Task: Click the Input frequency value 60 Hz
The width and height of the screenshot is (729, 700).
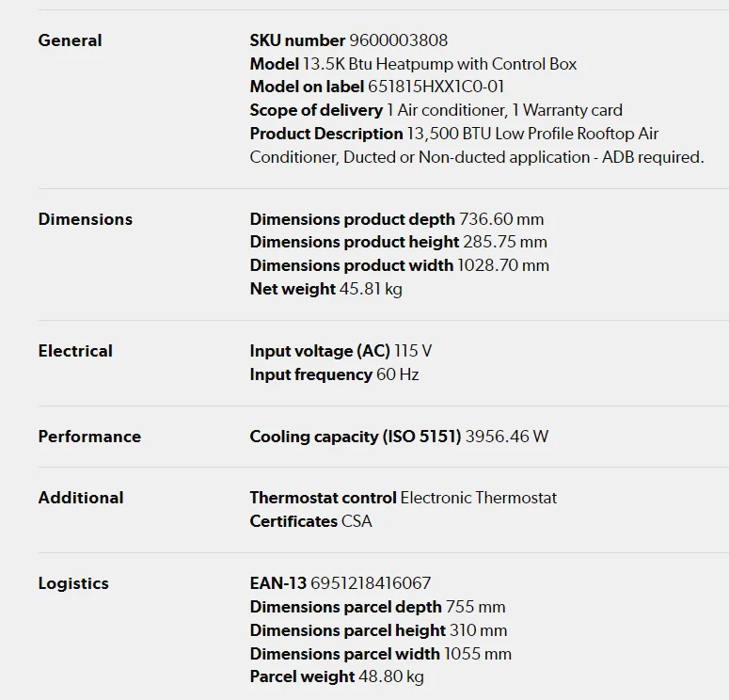Action: coord(398,374)
